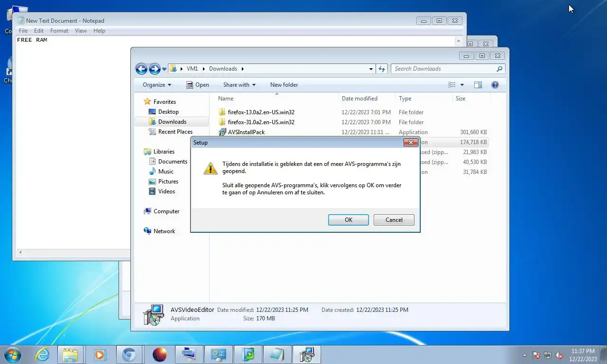The image size is (607, 364).
Task: Select VM1 in the address breadcrumb
Action: point(192,69)
